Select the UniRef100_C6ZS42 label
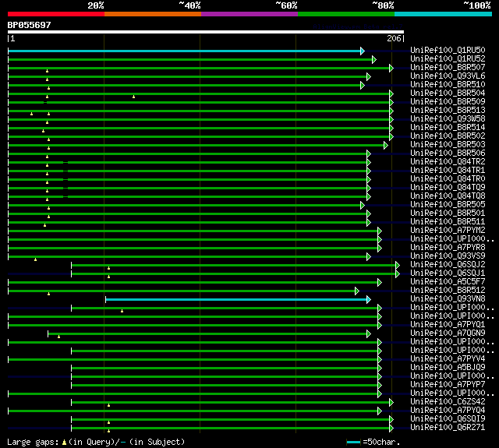 (x=448, y=402)
